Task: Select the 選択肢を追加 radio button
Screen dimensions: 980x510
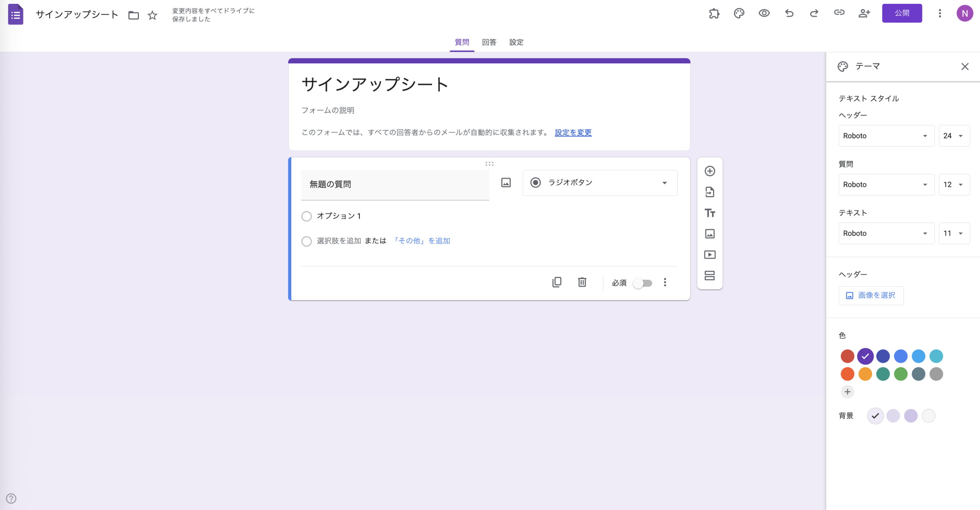Action: point(306,241)
